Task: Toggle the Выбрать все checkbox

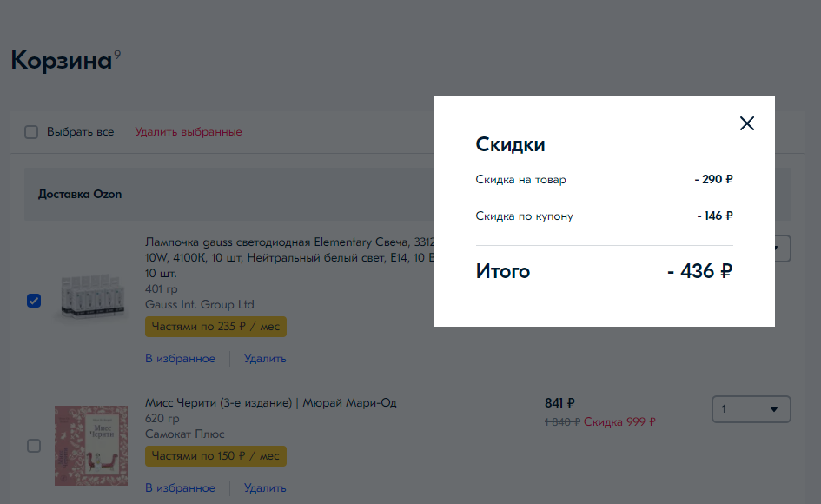Action: point(31,132)
